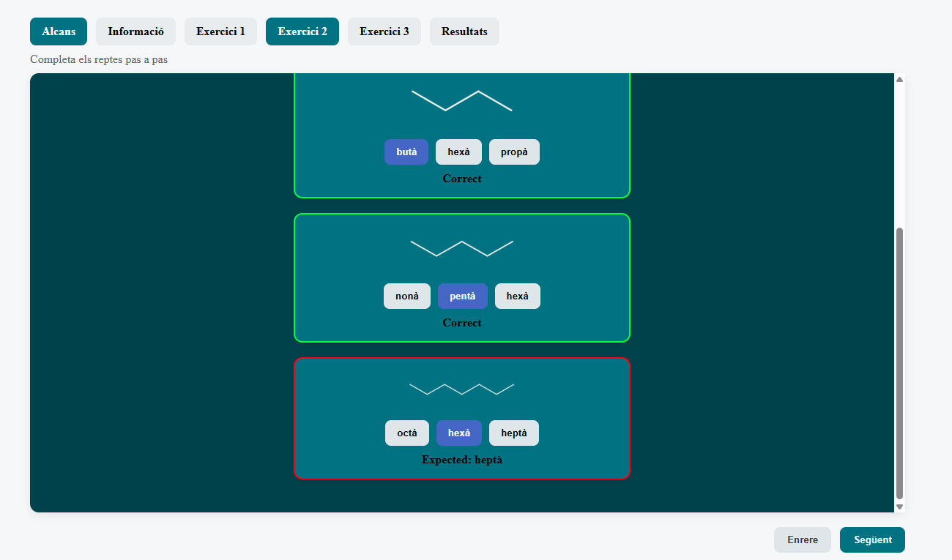
Task: Choose the octà answer option
Action: pos(407,433)
